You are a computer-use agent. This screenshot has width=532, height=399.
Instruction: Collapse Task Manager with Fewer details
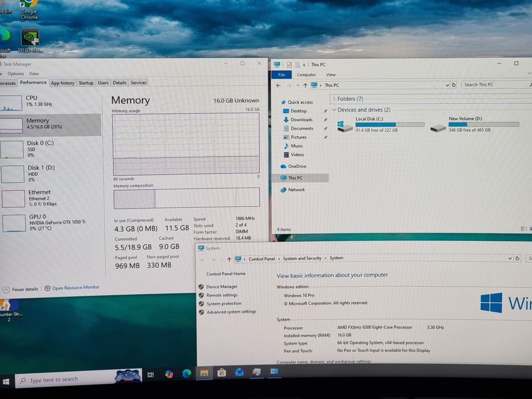[21, 290]
